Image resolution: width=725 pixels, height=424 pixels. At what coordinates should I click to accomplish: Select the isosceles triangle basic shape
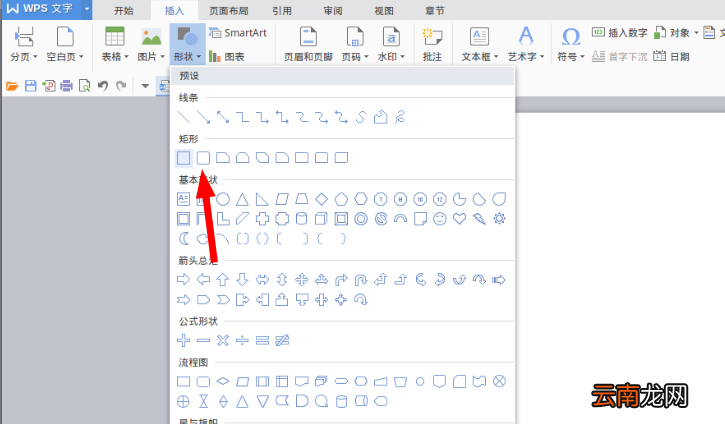242,199
